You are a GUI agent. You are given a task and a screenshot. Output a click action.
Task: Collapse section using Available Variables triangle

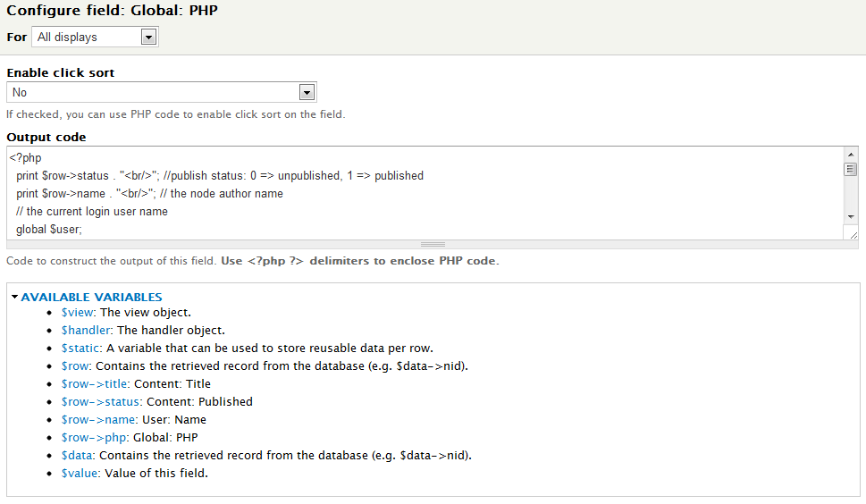click(x=14, y=297)
